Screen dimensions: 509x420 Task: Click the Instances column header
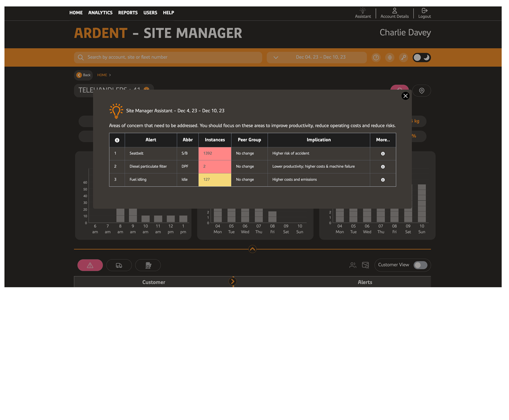[215, 140]
